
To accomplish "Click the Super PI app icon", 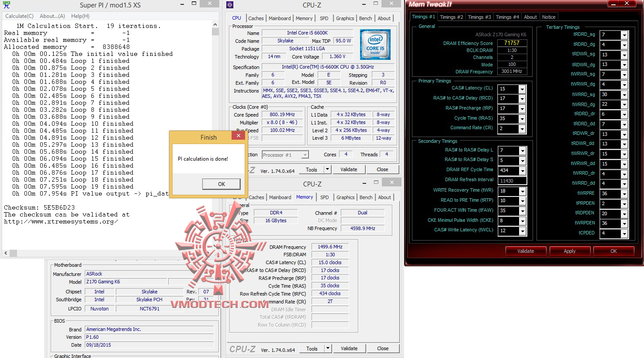I will click(x=6, y=5).
